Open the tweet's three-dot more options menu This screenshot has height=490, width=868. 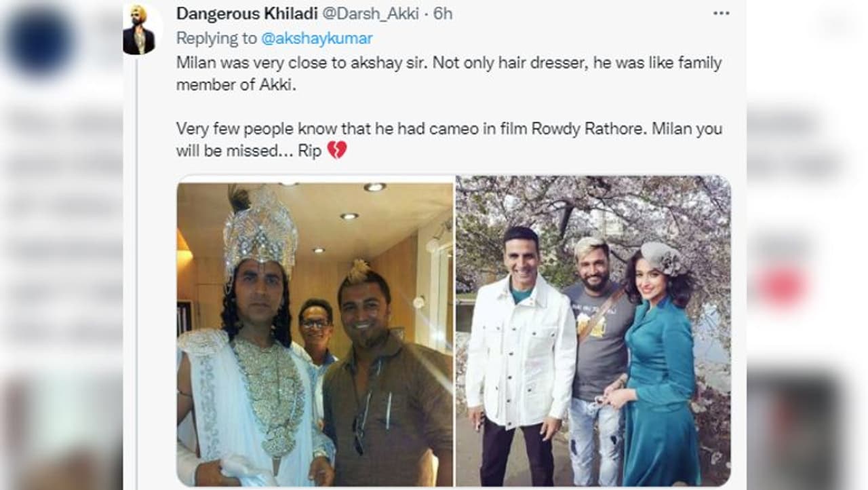tap(721, 14)
